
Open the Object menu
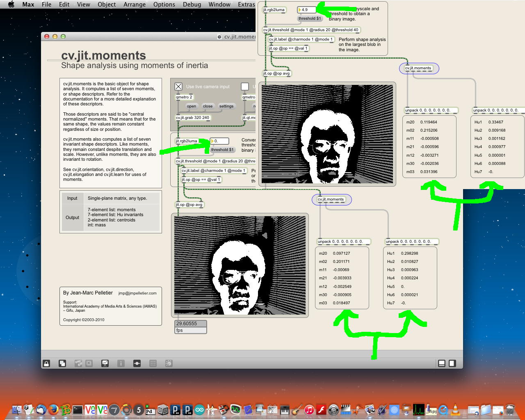tap(107, 4)
